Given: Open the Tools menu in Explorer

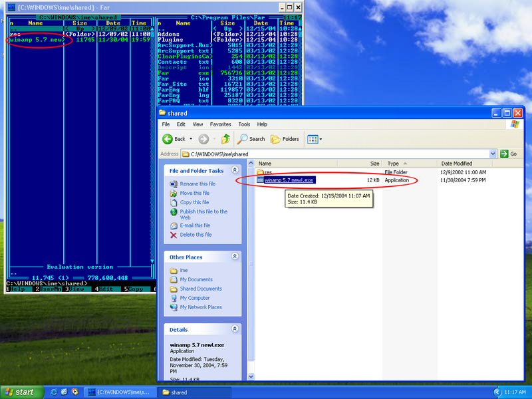Looking at the screenshot, I should point(244,124).
